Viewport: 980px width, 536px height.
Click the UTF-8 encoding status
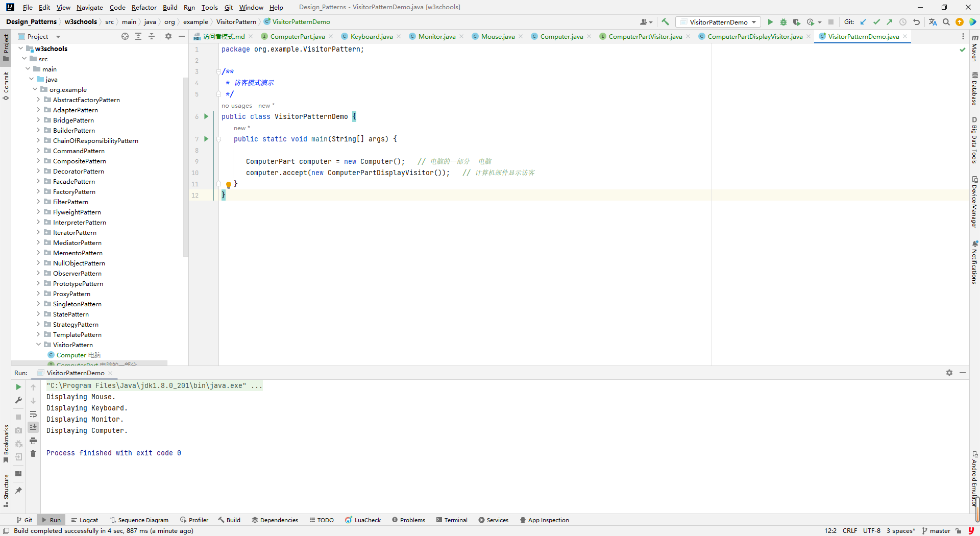pos(871,530)
